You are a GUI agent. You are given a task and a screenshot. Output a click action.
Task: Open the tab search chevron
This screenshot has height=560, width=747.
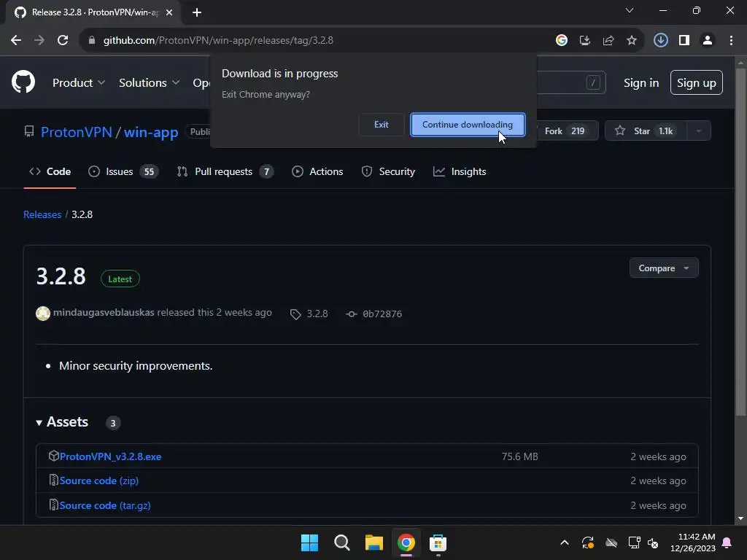[x=630, y=10]
